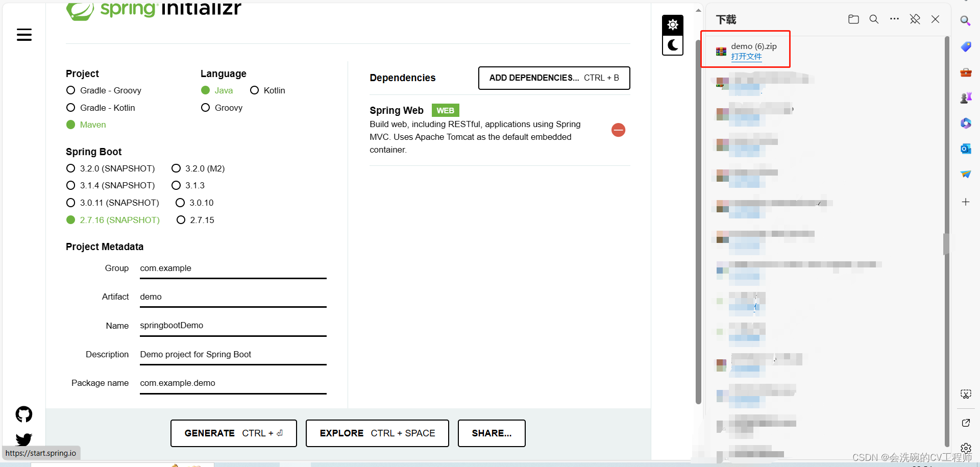Open sidebar shopping tag icon
The height and width of the screenshot is (467, 980).
coord(966,46)
